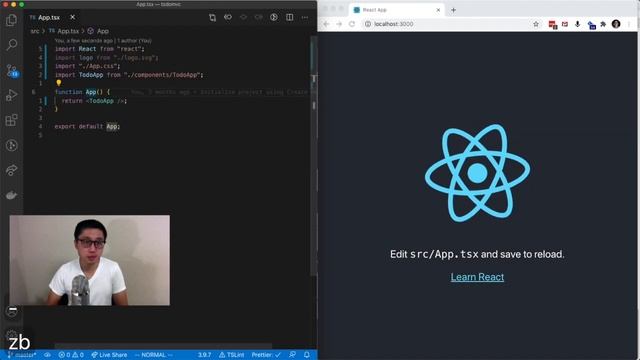Open the Extensions view in sidebar
The height and width of the screenshot is (360, 640).
11,120
